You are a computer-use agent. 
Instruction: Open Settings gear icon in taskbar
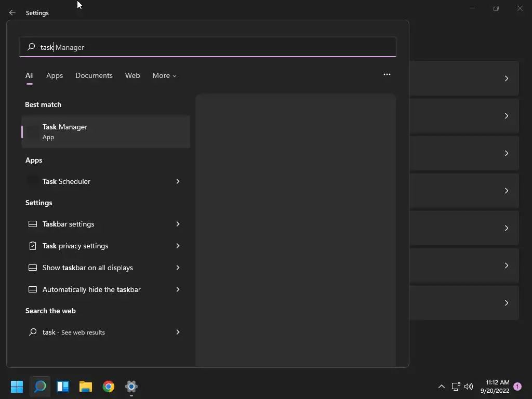[x=131, y=387]
